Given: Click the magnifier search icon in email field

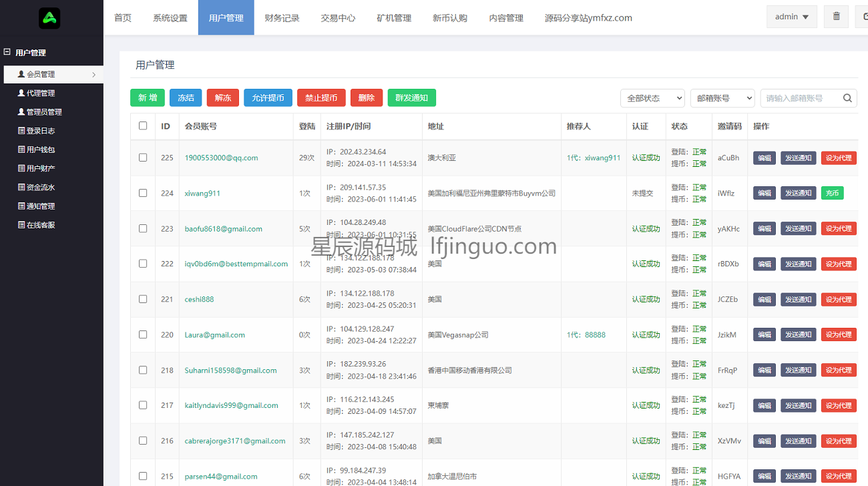Looking at the screenshot, I should coord(847,98).
